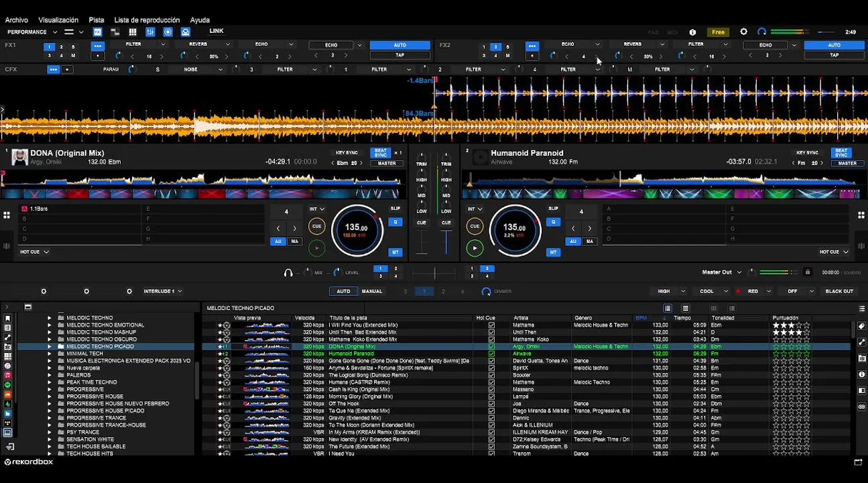Screen dimensions: 868x483
Task: Toggle the recording panel icon in toolbar
Action: pos(168,32)
